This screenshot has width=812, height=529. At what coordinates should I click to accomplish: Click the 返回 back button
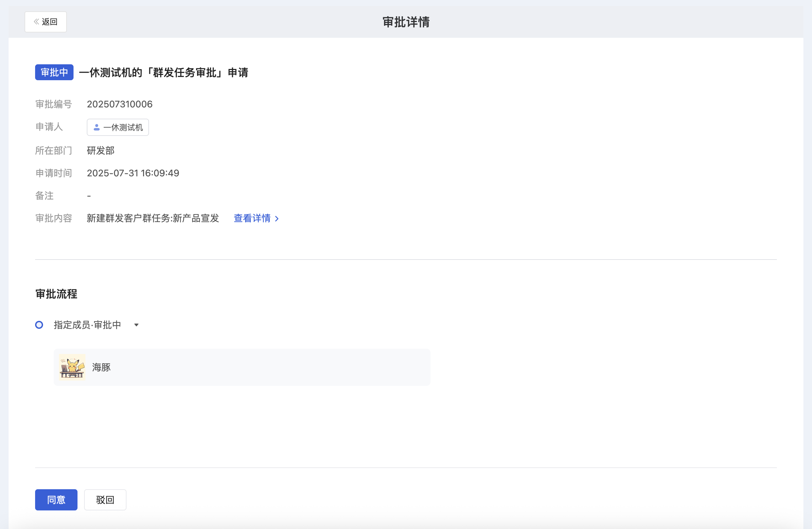coord(45,22)
